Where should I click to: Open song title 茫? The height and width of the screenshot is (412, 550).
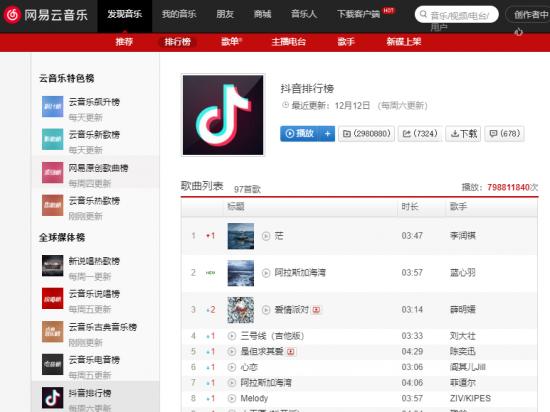point(279,236)
